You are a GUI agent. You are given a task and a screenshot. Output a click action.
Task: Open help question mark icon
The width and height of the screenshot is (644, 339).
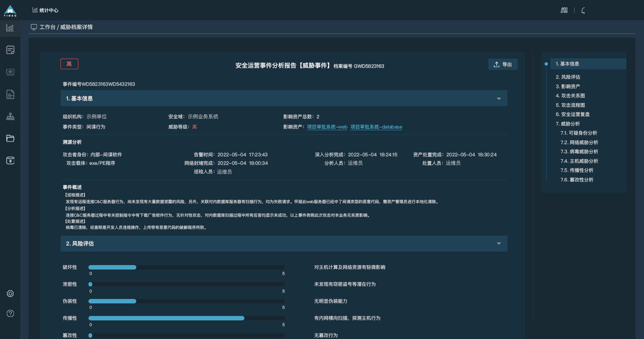[10, 313]
